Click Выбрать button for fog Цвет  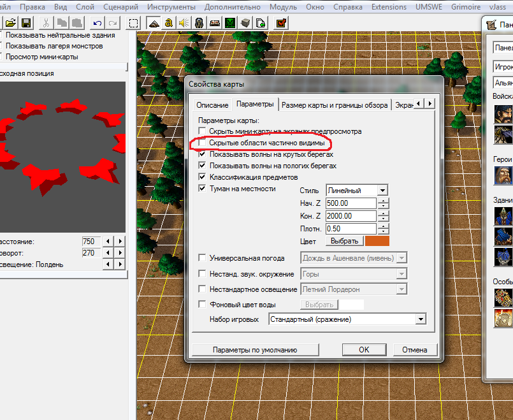point(345,241)
